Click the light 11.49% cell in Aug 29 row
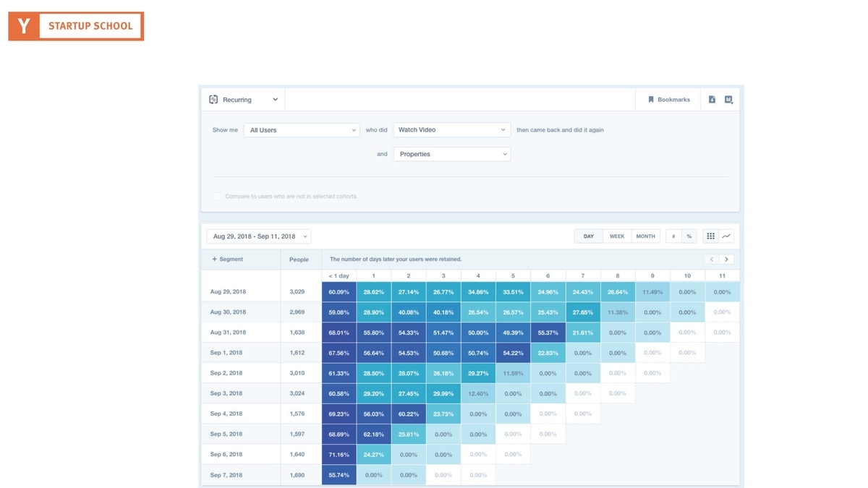Screen dimensions: 868x488 [x=653, y=292]
